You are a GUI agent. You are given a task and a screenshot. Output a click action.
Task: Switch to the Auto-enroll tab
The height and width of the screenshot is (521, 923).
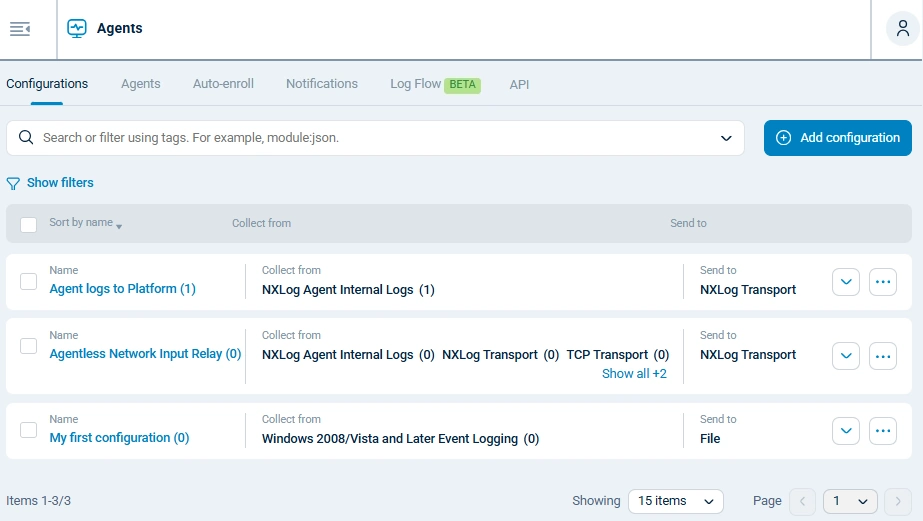click(x=223, y=84)
